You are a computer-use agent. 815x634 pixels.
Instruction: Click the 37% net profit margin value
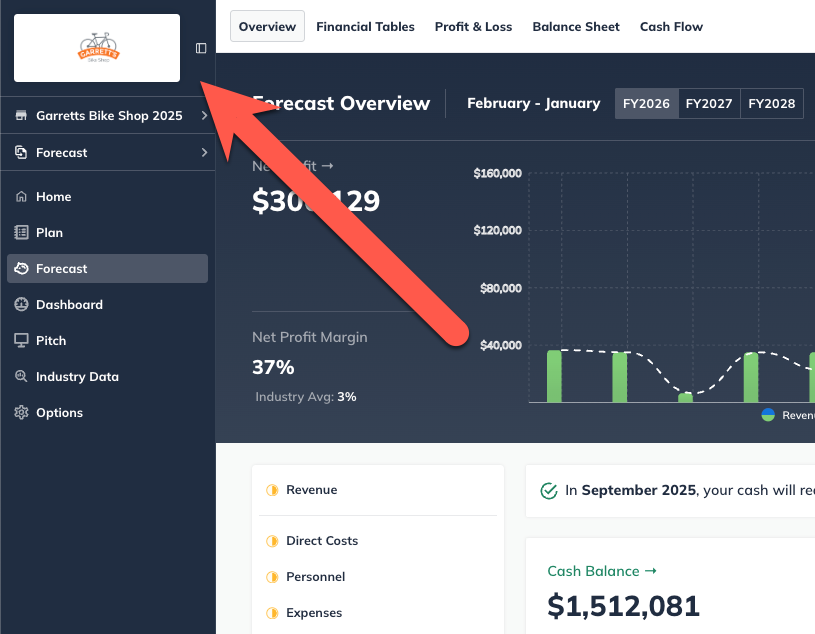(x=273, y=367)
